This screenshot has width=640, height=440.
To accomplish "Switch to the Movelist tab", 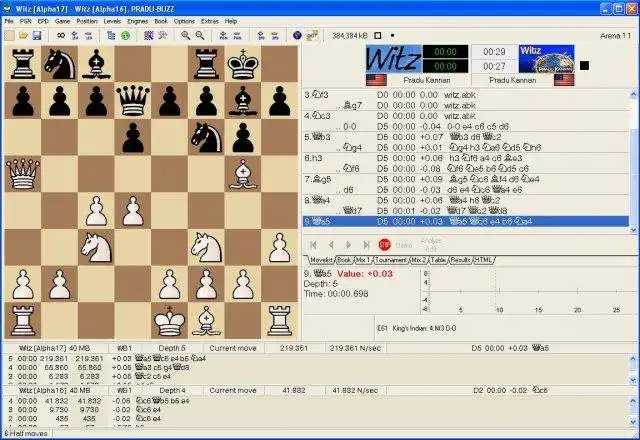I will click(x=321, y=260).
